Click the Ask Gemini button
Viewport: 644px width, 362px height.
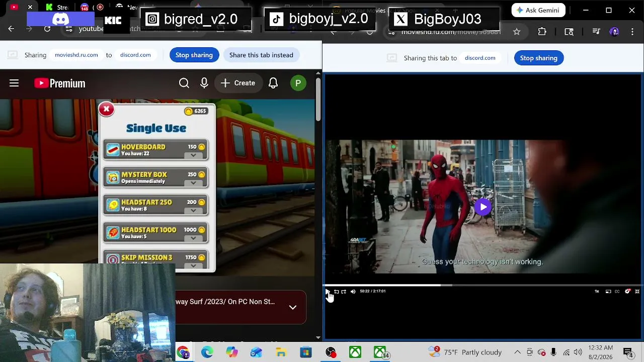(x=538, y=10)
